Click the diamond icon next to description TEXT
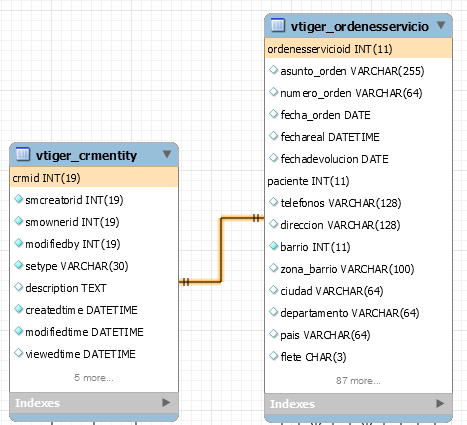467x425 pixels. point(19,287)
